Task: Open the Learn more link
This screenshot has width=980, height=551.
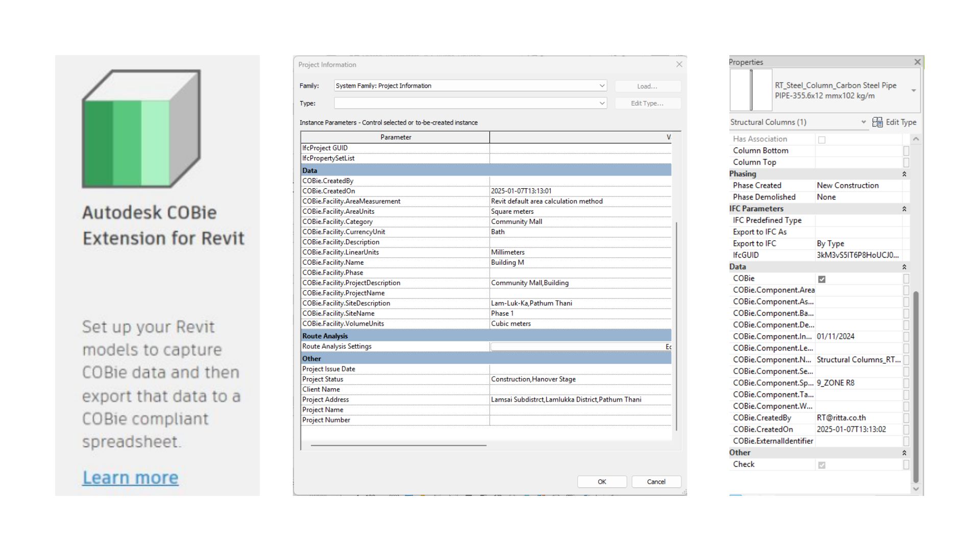Action: pyautogui.click(x=131, y=478)
